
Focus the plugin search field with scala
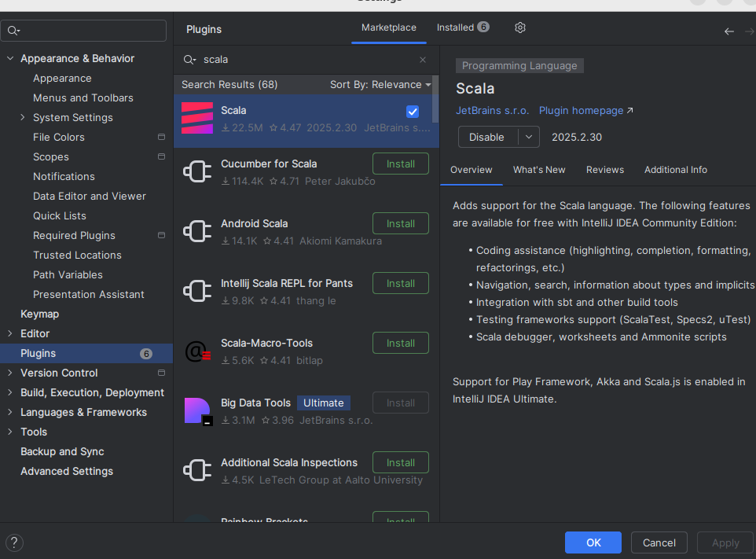point(306,60)
